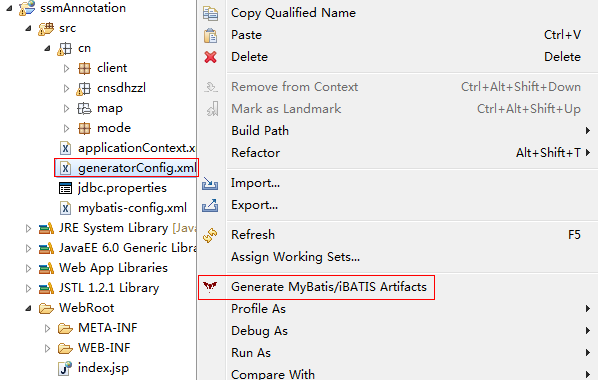Screen dimensions: 598x380
Task: Expand the WEB-INF folder
Action: point(47,348)
